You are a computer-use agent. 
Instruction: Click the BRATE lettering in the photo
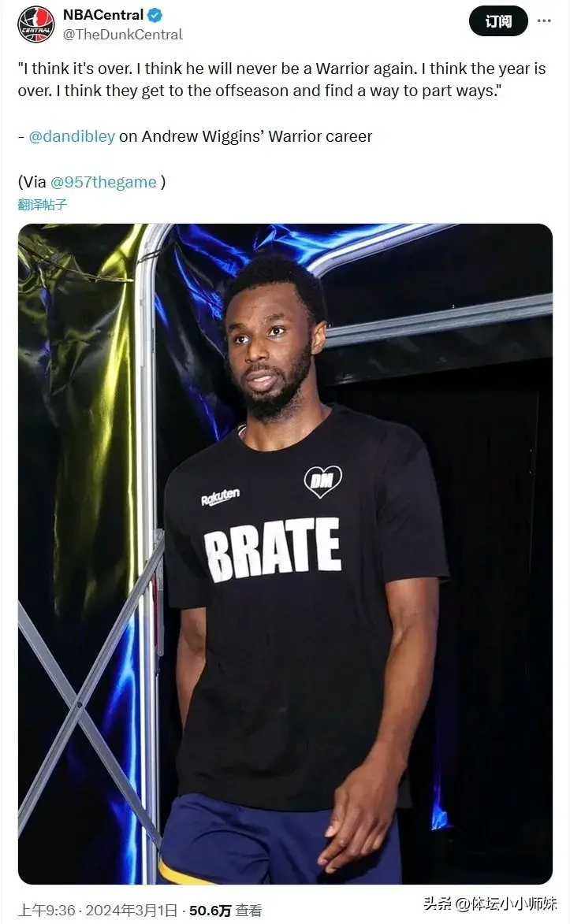click(x=273, y=549)
